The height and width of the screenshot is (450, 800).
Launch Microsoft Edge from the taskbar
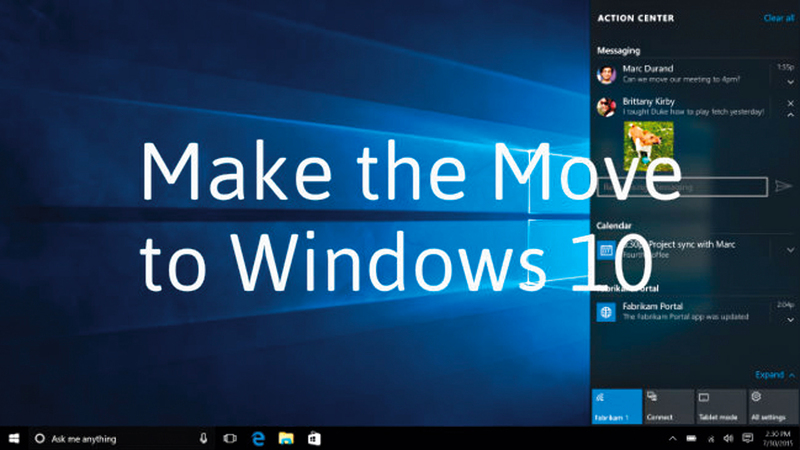(x=258, y=438)
